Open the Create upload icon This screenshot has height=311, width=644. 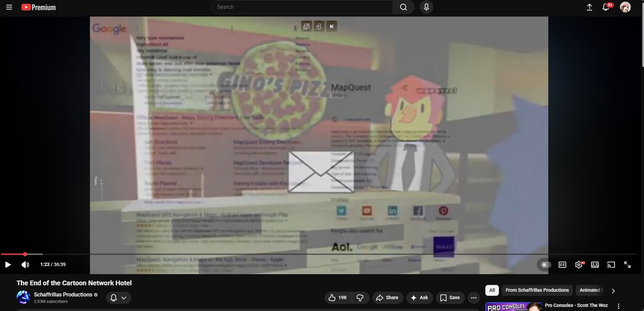click(x=589, y=7)
